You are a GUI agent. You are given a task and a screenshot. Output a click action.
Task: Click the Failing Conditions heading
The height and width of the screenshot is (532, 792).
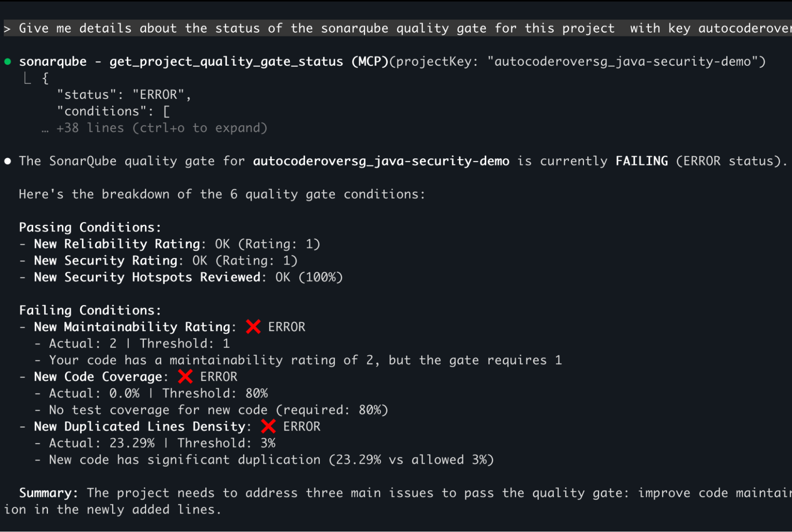(90, 310)
